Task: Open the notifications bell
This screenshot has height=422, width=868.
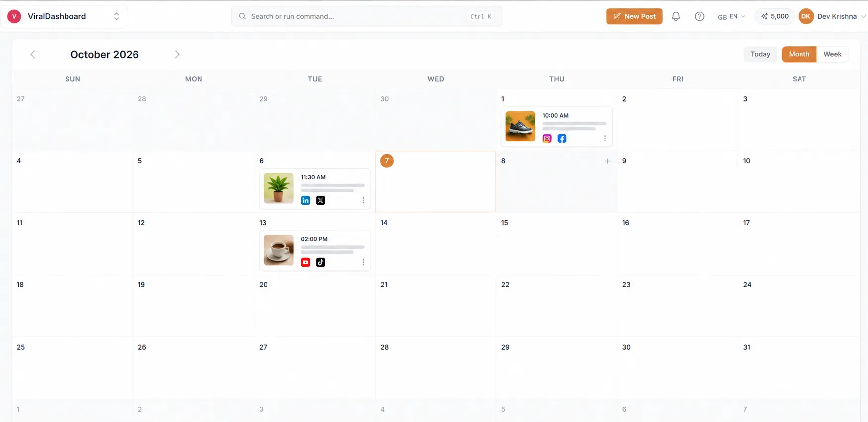Action: [x=676, y=16]
